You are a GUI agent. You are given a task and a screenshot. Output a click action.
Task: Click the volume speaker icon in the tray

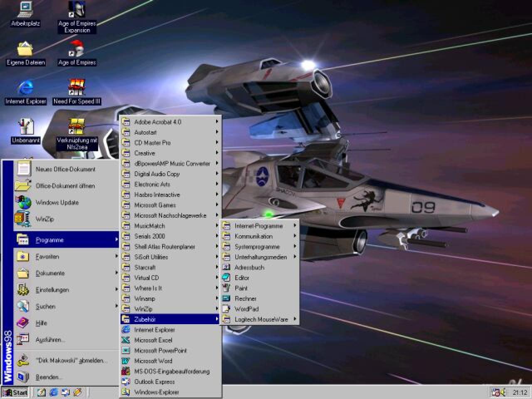click(502, 392)
